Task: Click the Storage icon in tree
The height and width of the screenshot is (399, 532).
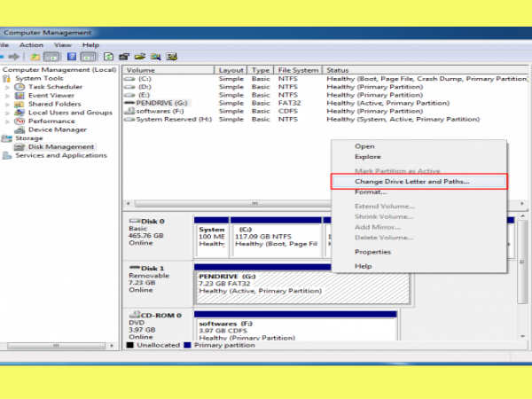Action: tap(7, 138)
